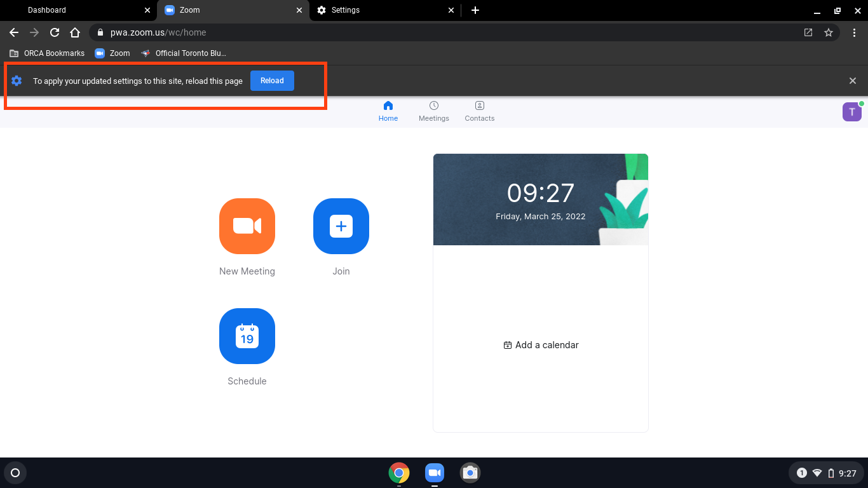Image resolution: width=868 pixels, height=488 pixels.
Task: Open the notification count badge in tray
Action: click(x=802, y=473)
